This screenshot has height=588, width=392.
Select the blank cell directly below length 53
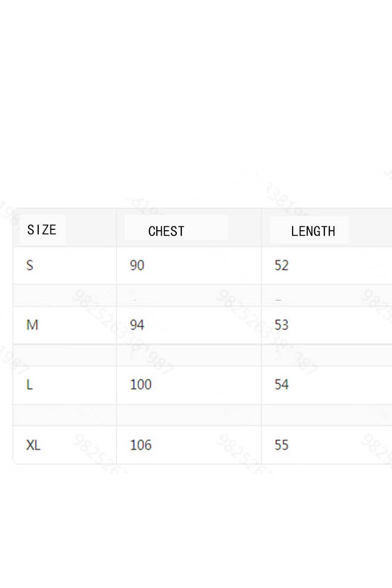(x=326, y=355)
